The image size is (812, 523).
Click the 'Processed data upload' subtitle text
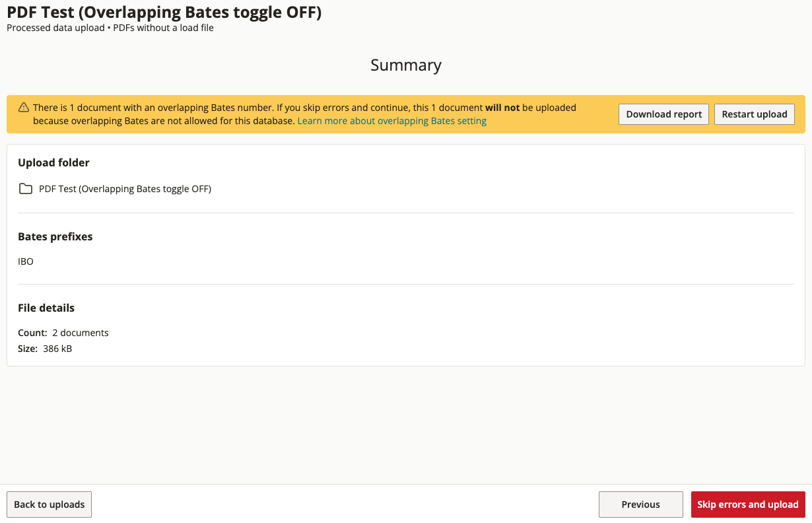pyautogui.click(x=55, y=28)
